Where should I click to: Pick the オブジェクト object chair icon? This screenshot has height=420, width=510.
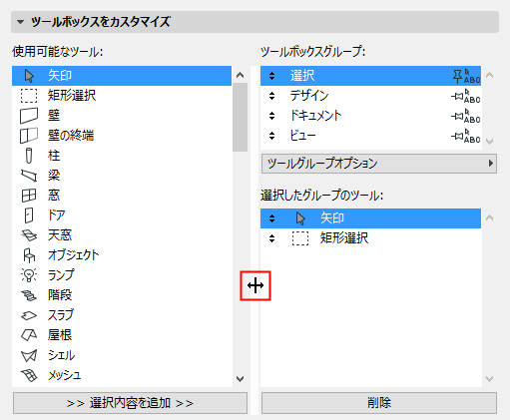click(29, 255)
